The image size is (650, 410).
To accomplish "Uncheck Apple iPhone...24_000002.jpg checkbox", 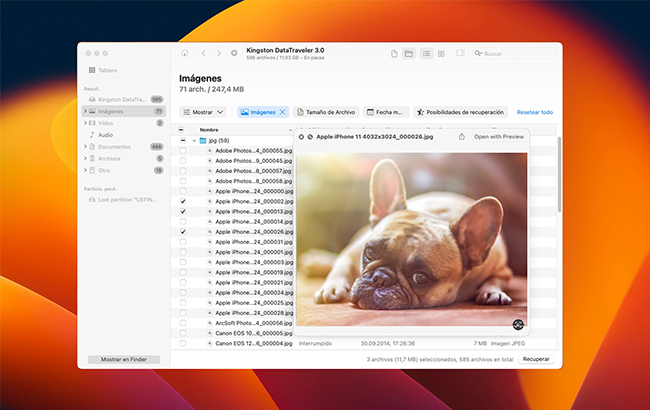I will (183, 201).
